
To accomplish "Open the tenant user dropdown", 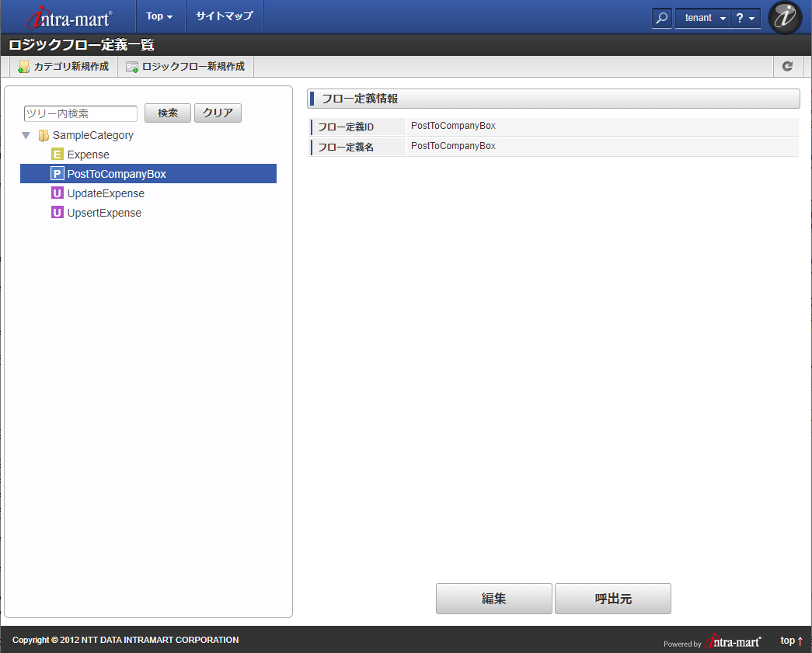I will click(x=703, y=18).
